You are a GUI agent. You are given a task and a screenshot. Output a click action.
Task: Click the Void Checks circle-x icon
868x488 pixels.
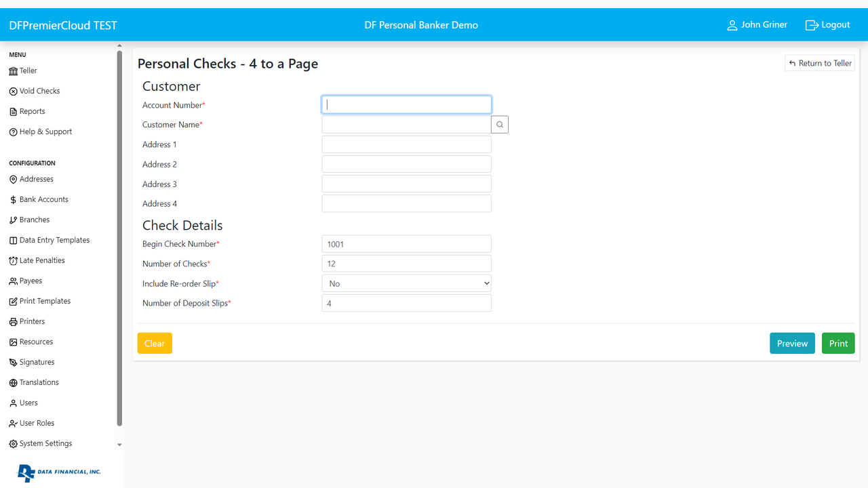pyautogui.click(x=14, y=91)
